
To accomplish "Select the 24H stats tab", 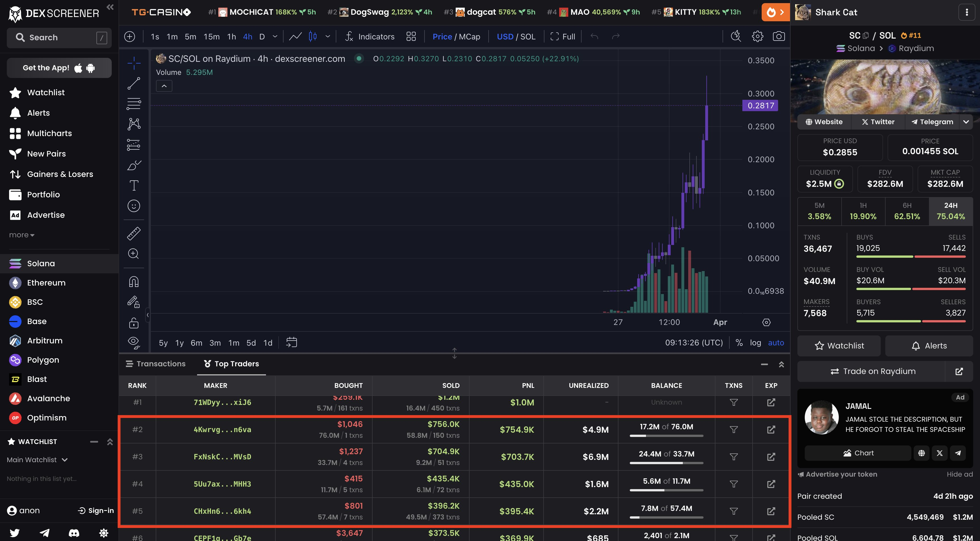I will pos(950,211).
